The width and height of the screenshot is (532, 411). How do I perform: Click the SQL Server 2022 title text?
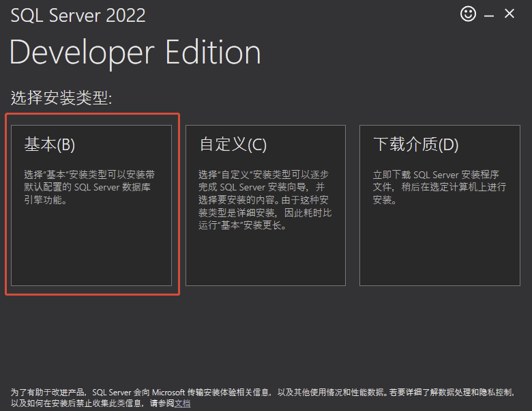point(78,15)
